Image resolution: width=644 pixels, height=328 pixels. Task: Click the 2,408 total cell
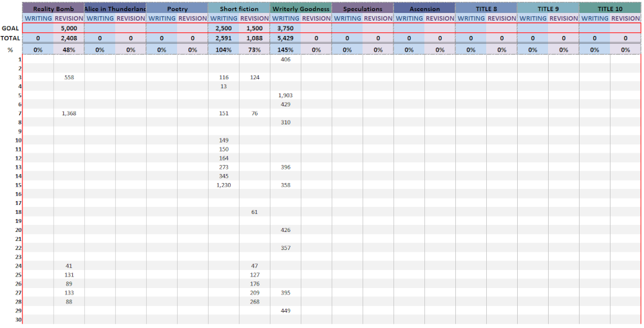pos(69,39)
